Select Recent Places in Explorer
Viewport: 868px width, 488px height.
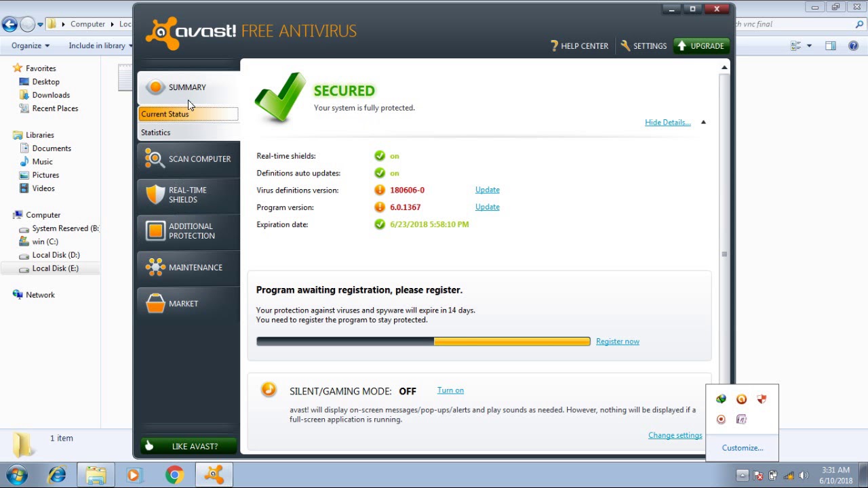click(x=55, y=108)
